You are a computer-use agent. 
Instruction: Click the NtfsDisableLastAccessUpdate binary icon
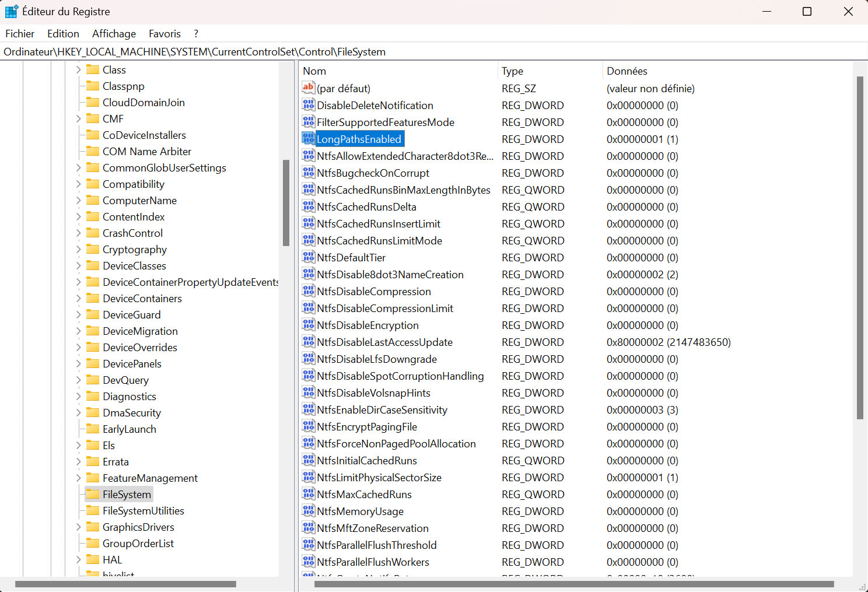[x=308, y=342]
